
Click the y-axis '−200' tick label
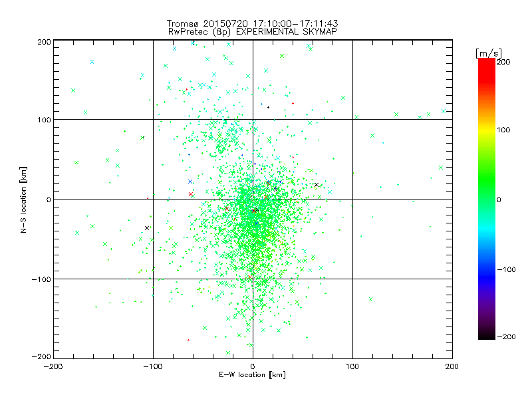(41, 356)
